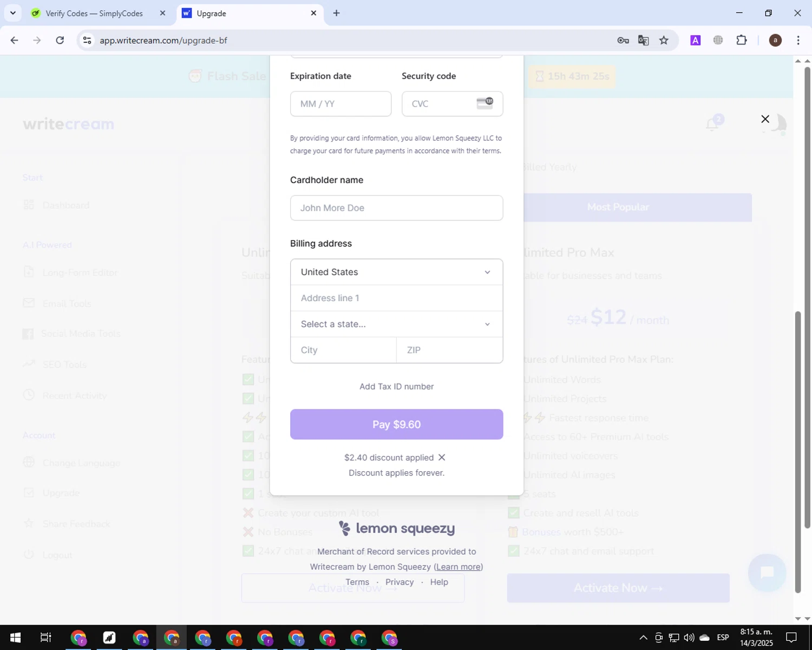This screenshot has height=650, width=812.
Task: Click the address bar URL
Action: pos(163,40)
